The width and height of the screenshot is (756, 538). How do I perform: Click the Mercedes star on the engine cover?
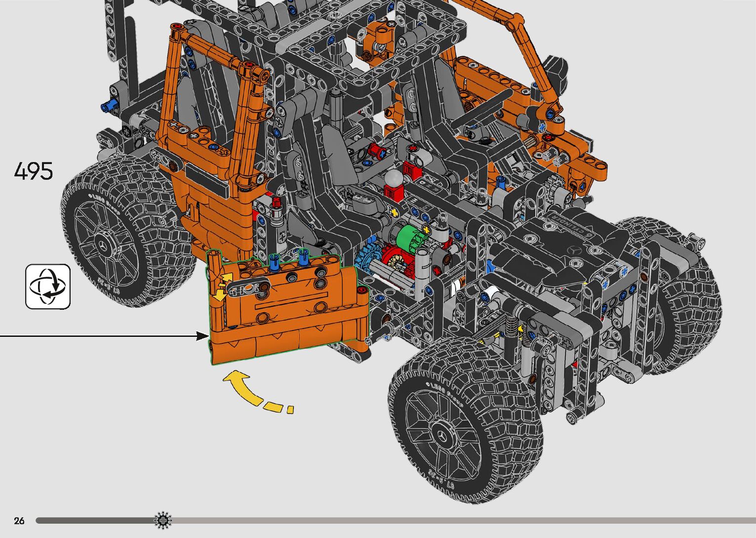click(574, 250)
